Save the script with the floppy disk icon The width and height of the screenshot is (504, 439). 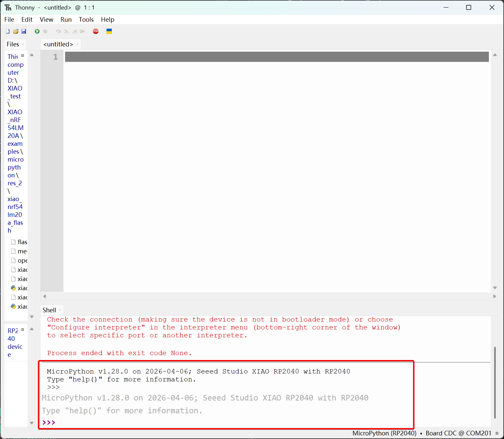(24, 31)
